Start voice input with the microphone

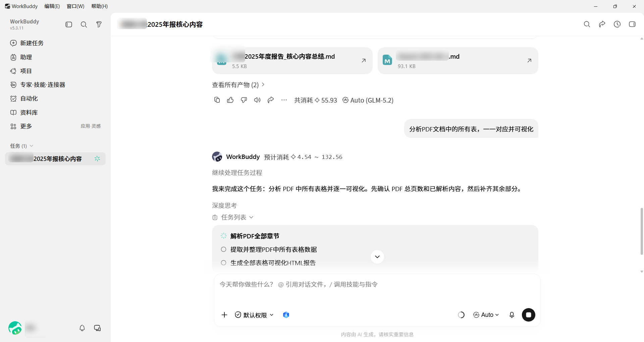tap(512, 315)
